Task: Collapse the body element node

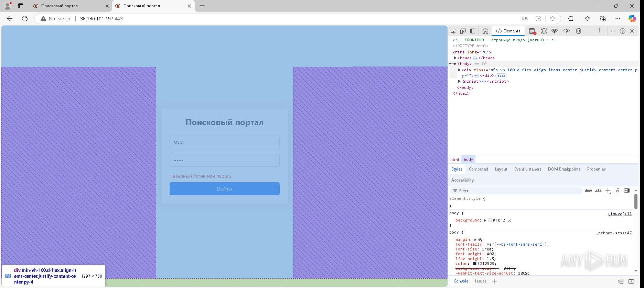Action: click(455, 64)
